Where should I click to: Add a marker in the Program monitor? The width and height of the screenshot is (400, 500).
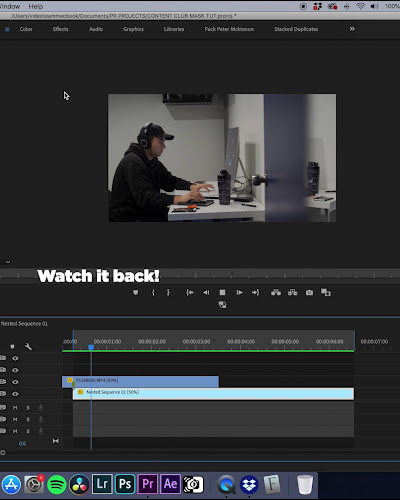(x=135, y=292)
